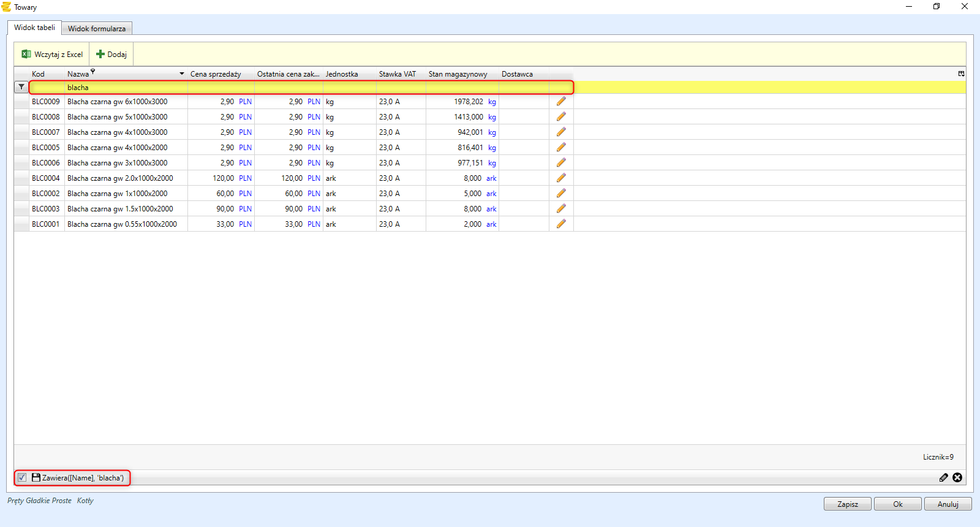
Task: Click the filter funnel icon in filter row
Action: (21, 87)
